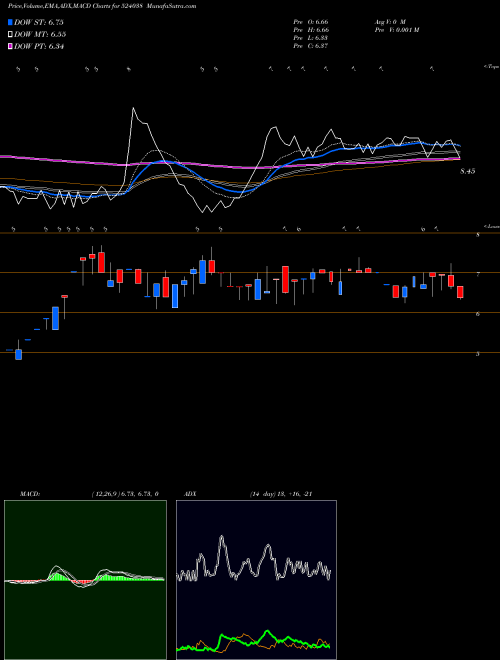Click the 'Pre L: 6.33' value
500x660 pixels.
coord(311,38)
